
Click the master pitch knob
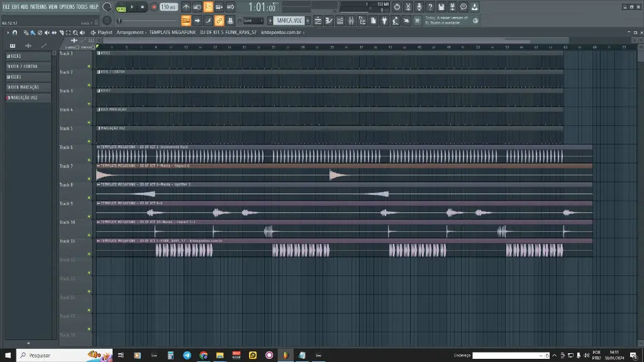click(x=107, y=21)
